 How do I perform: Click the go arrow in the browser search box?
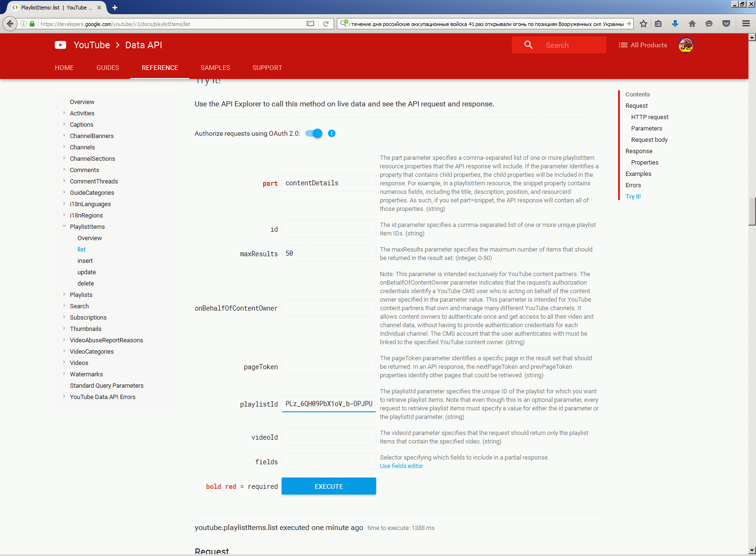click(x=628, y=24)
